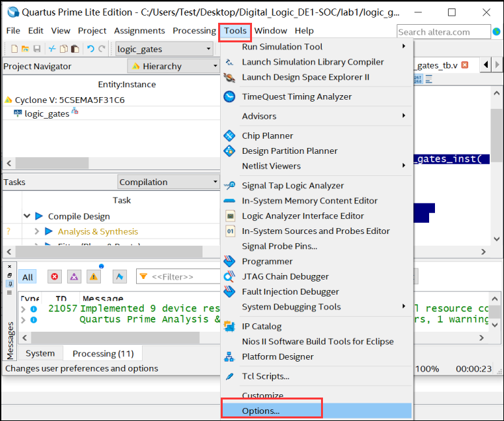
Task: Click the Analysis & Synthesis play icon
Action: pyautogui.click(x=49, y=231)
